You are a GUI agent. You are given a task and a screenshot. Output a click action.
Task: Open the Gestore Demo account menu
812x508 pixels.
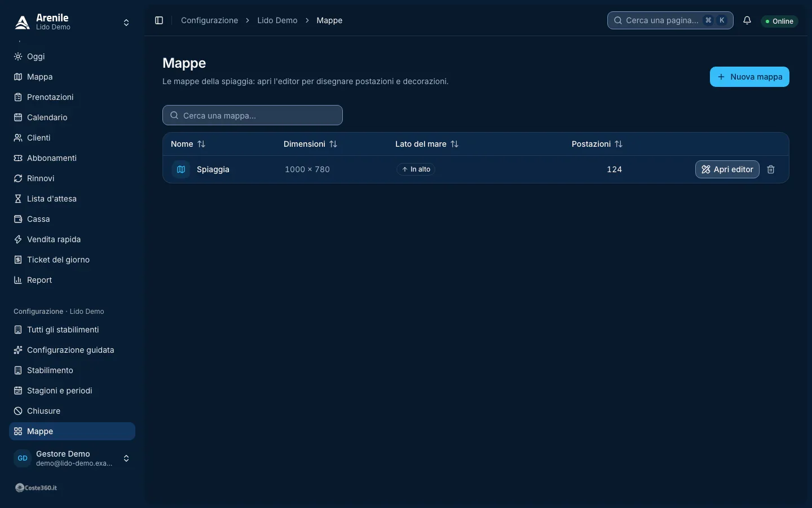72,458
